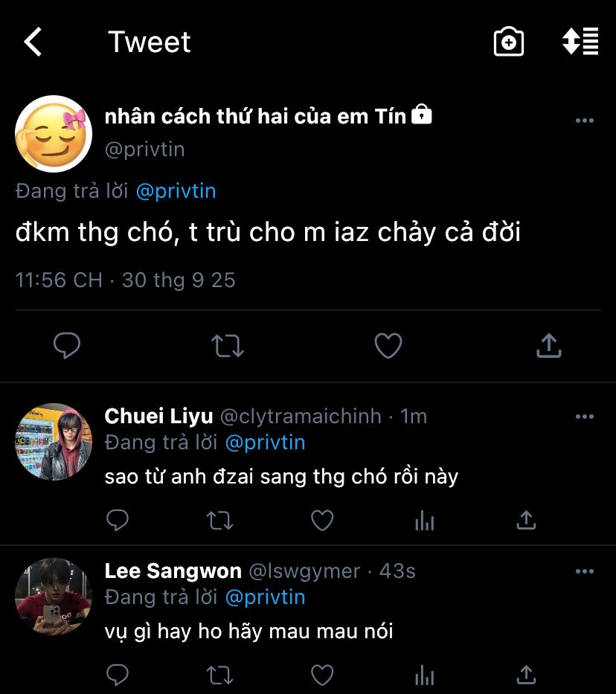Viewport: 616px width, 694px height.
Task: View analytics for Chuei Liyu's reply
Action: (x=424, y=521)
